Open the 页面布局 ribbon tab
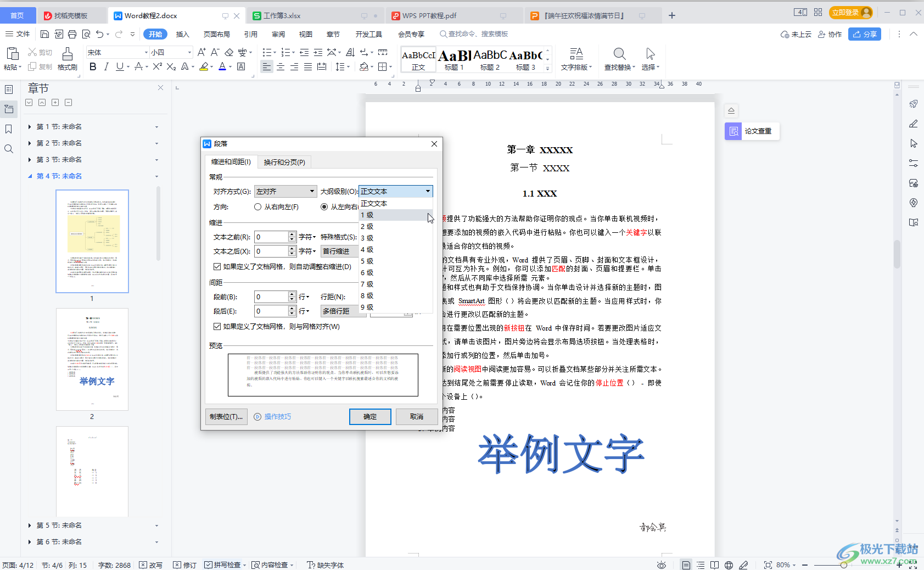Viewport: 924px width, 570px height. point(217,34)
